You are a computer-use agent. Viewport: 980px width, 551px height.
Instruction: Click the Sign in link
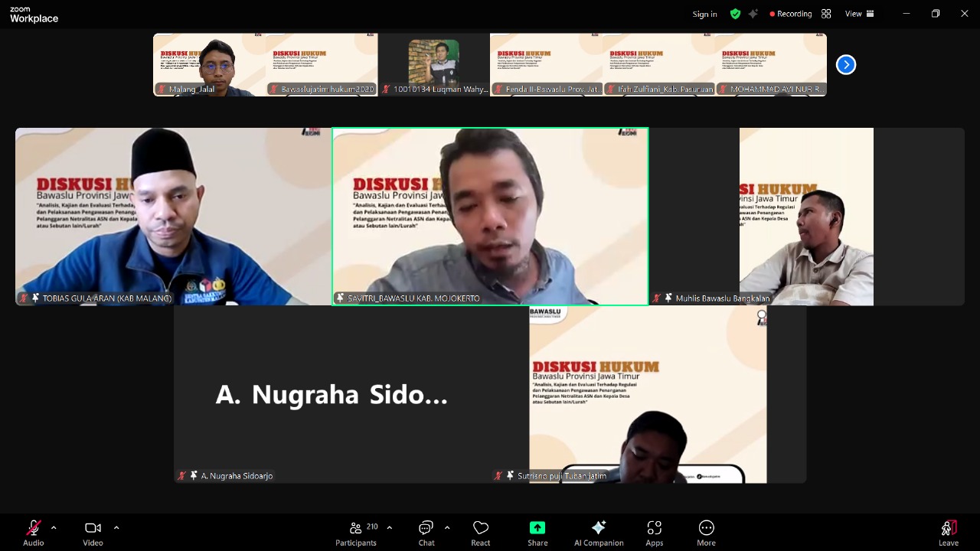pyautogui.click(x=704, y=13)
